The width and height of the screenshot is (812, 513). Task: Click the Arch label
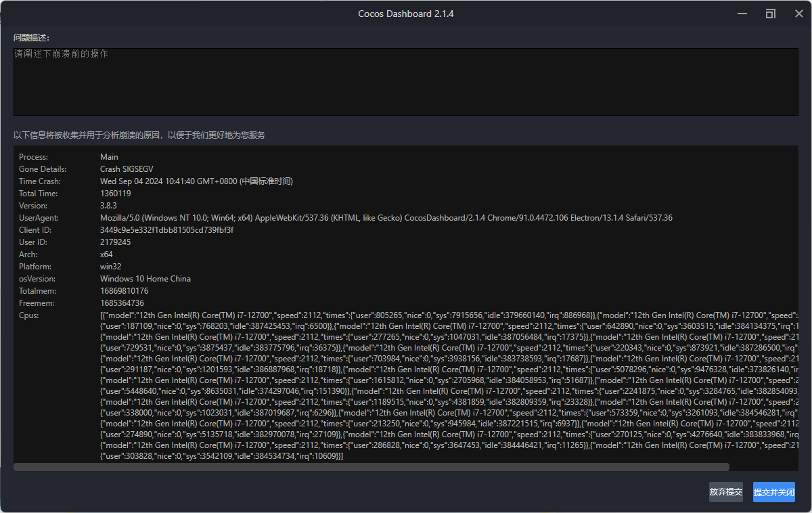coord(28,254)
